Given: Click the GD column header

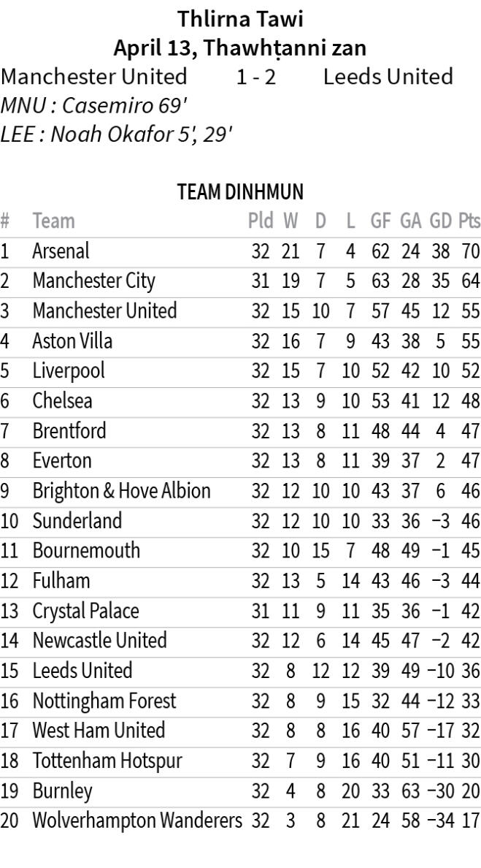Looking at the screenshot, I should click(440, 221).
